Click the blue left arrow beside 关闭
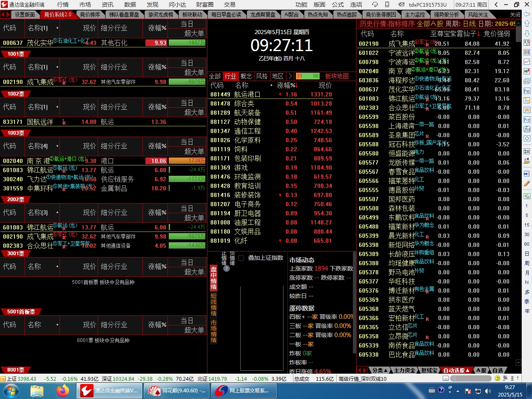This screenshot has height=399, width=532. coord(527,14)
